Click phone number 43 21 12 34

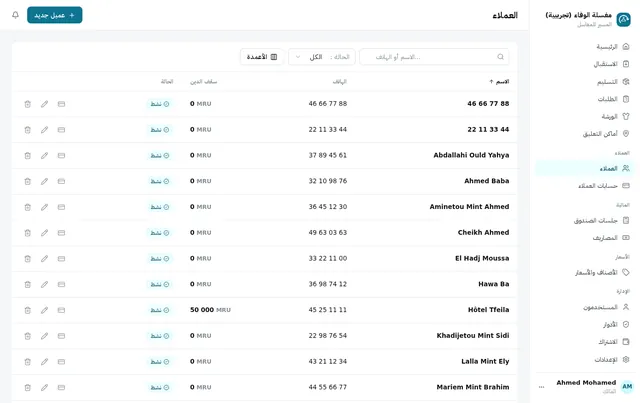tap(328, 361)
